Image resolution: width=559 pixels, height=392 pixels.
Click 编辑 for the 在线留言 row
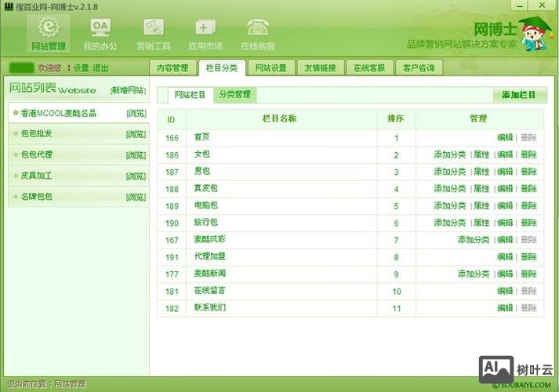tap(505, 291)
